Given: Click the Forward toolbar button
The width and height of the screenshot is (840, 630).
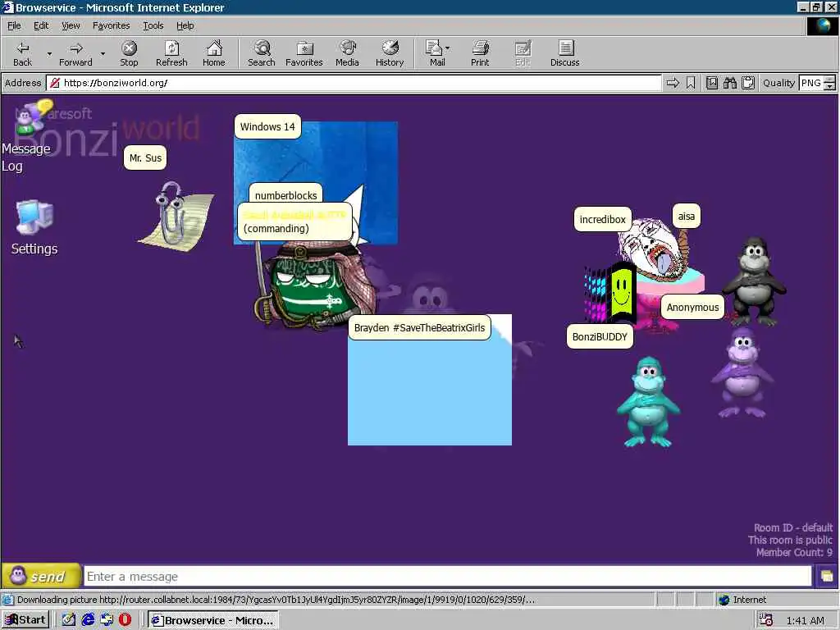Looking at the screenshot, I should [x=75, y=53].
